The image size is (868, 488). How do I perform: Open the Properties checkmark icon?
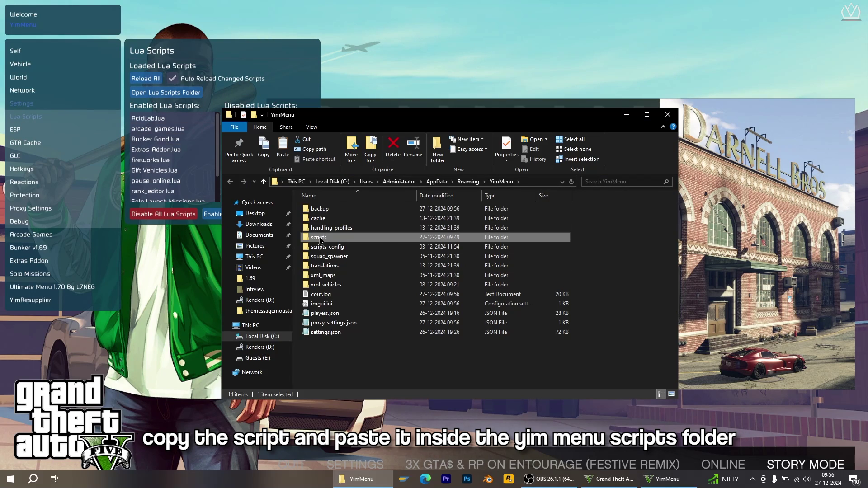pyautogui.click(x=506, y=143)
